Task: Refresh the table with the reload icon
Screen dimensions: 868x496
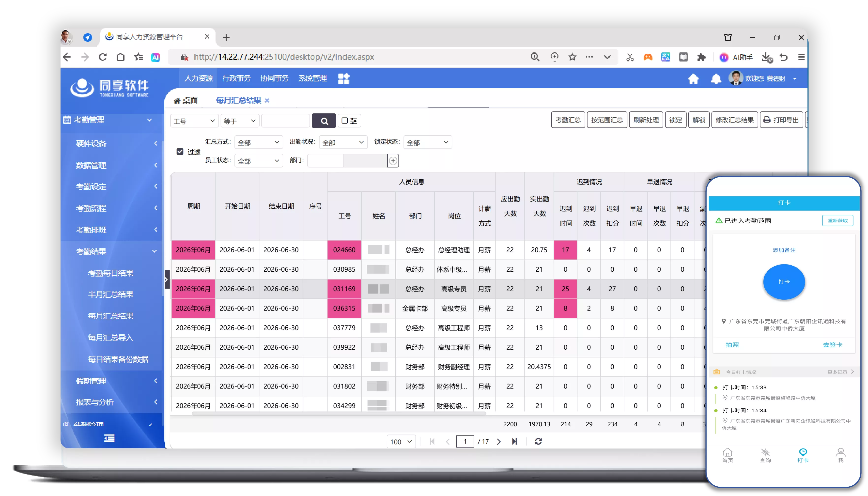Action: tap(538, 441)
